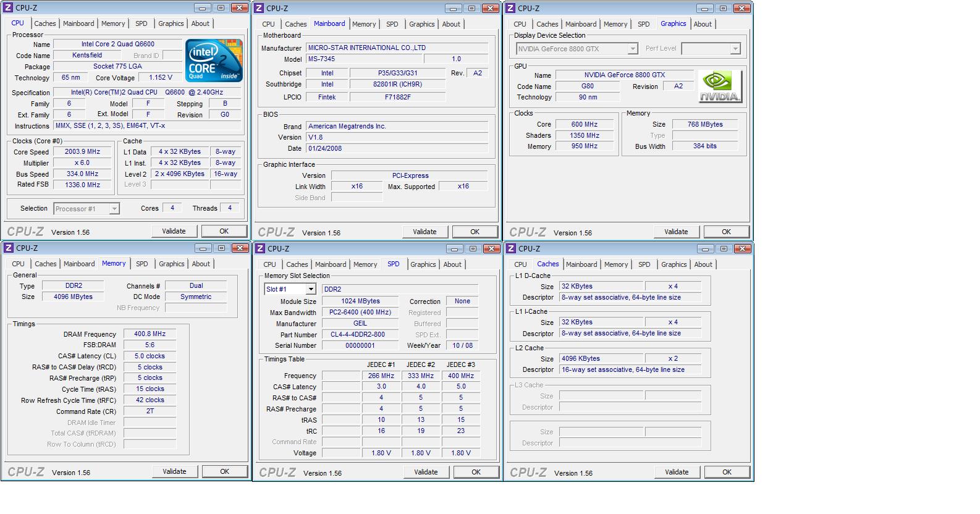Click Validate in the Graphics window
This screenshot has width=980, height=514.
[676, 232]
